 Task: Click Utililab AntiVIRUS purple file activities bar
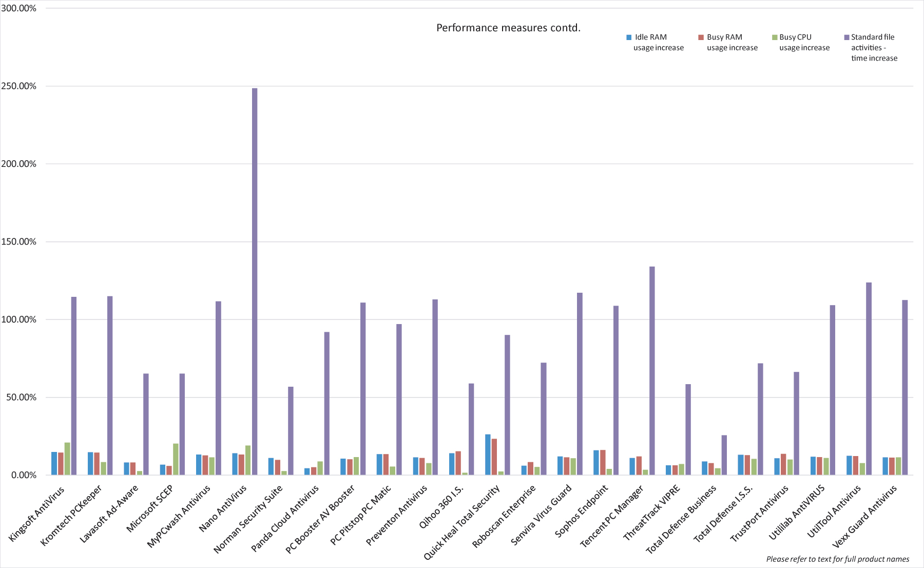pyautogui.click(x=833, y=390)
